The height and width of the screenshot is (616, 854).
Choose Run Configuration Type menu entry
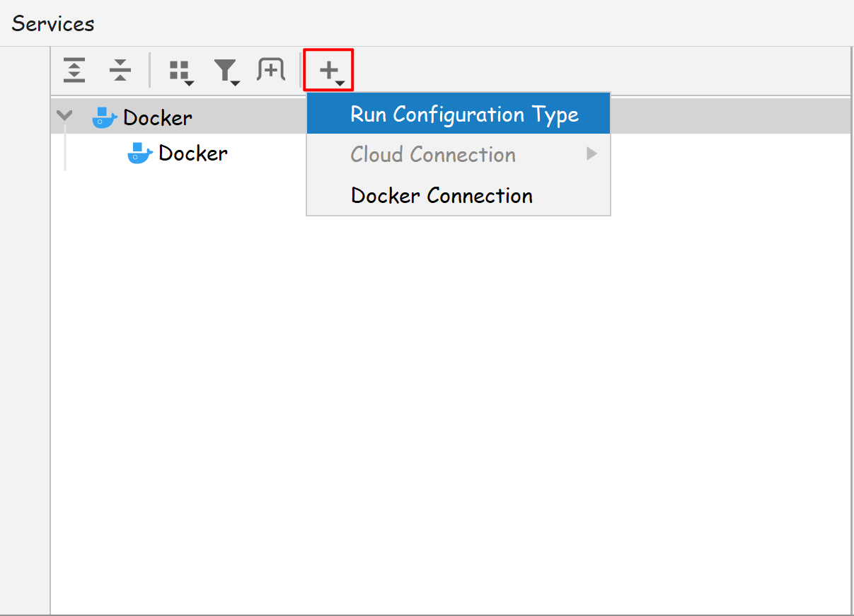click(x=458, y=115)
